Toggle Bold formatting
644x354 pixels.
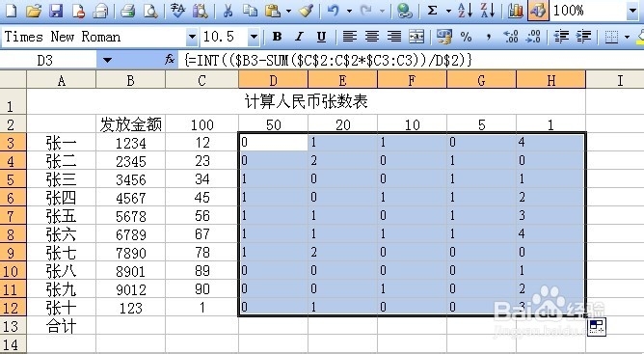[x=278, y=37]
